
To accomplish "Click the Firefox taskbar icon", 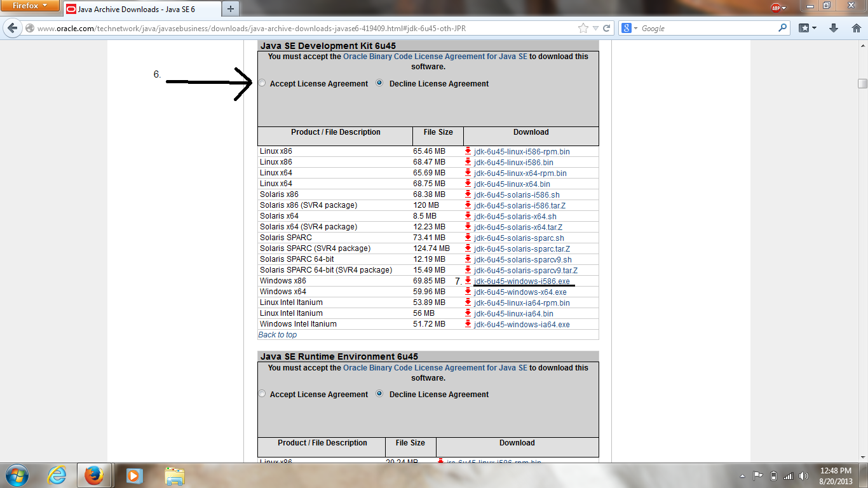I will click(94, 475).
